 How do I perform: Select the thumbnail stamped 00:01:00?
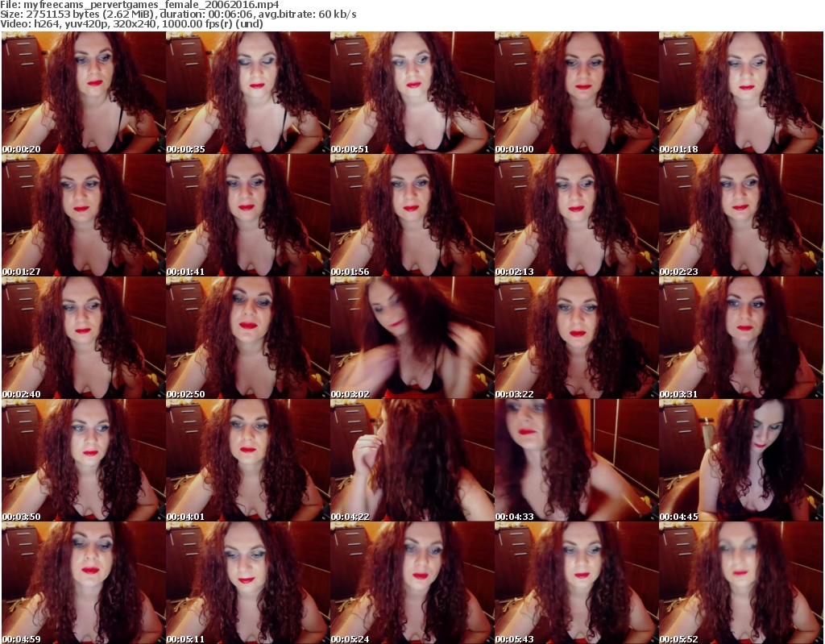(x=577, y=93)
